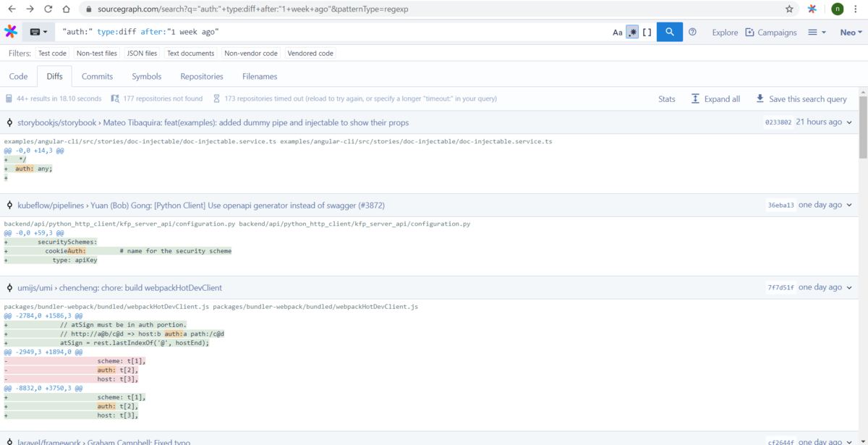Open commit hash 7f7d51f

tap(780, 288)
